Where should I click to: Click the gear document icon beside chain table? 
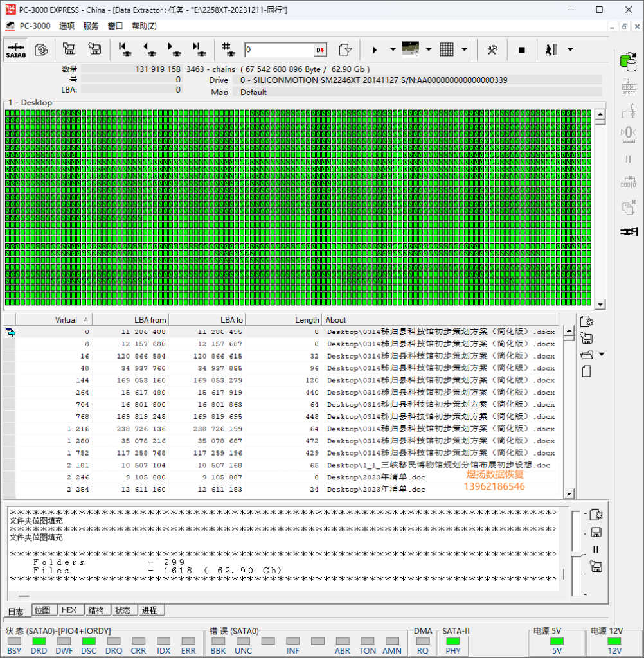tap(587, 322)
